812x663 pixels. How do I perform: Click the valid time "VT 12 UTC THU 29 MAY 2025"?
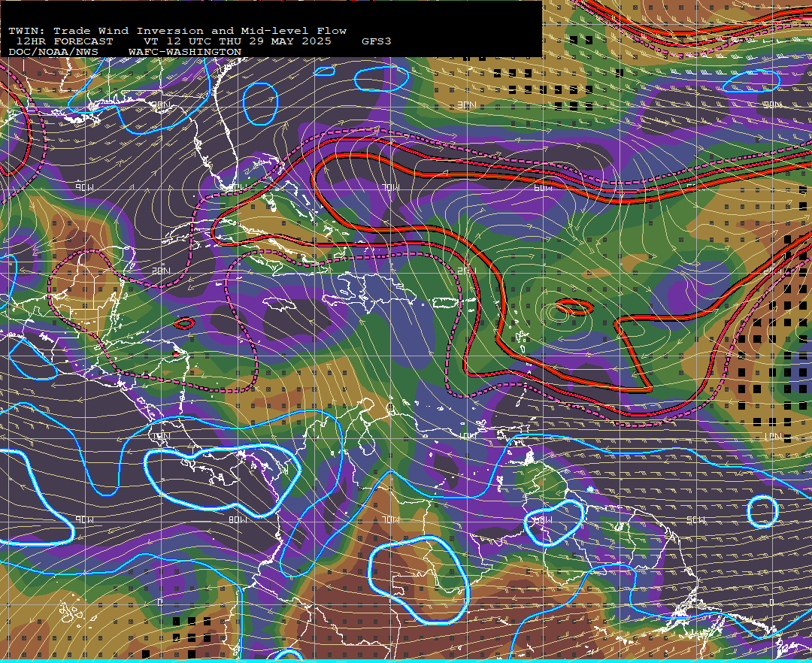pyautogui.click(x=238, y=41)
